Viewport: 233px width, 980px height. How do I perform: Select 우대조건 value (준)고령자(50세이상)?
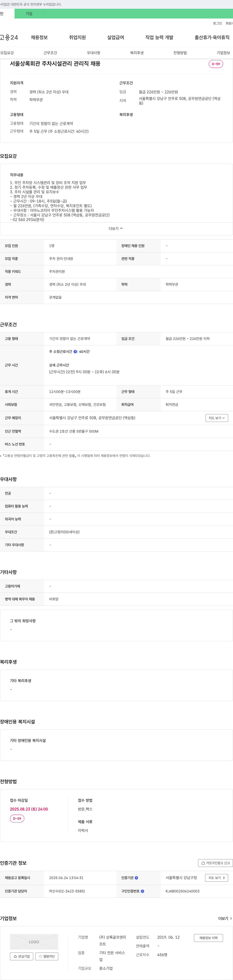pyautogui.click(x=64, y=532)
